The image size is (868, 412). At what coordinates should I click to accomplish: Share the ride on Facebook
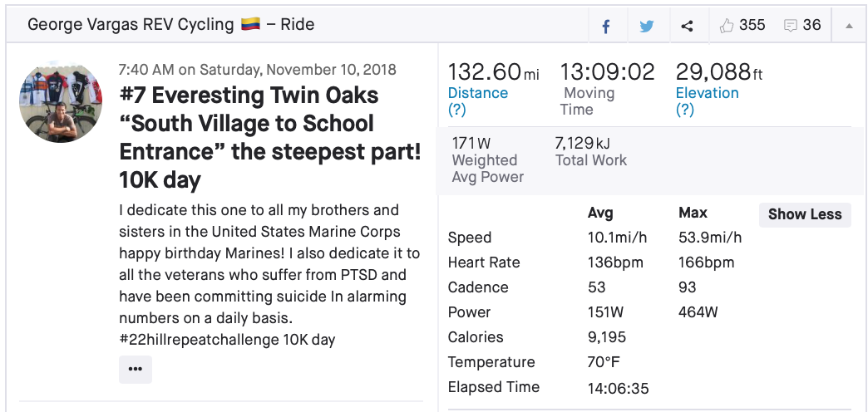[606, 26]
